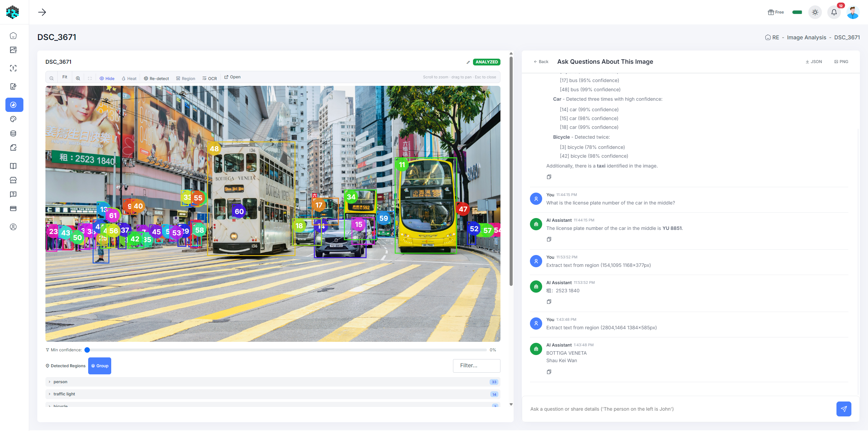Open image in new window
Image resolution: width=868 pixels, height=431 pixels.
[x=232, y=77]
